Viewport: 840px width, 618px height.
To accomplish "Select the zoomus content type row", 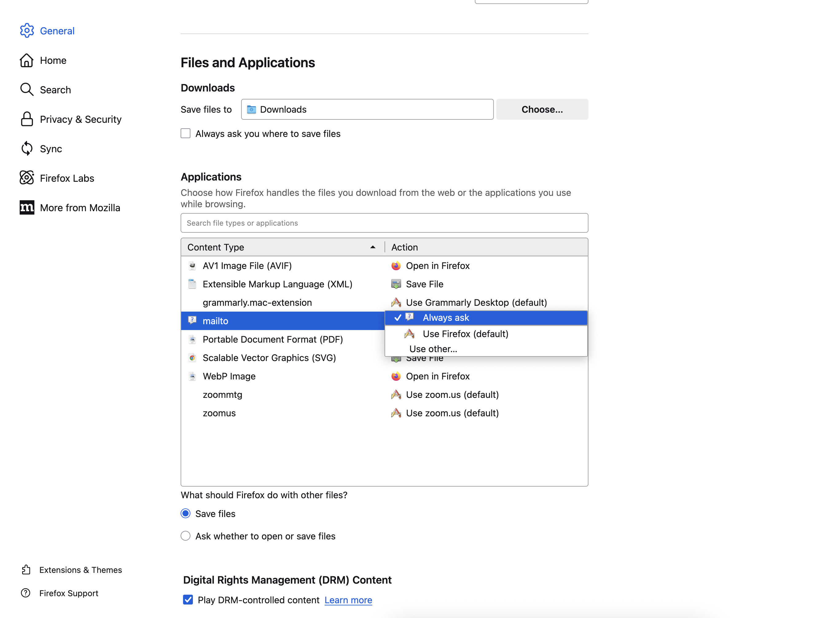I will click(283, 413).
